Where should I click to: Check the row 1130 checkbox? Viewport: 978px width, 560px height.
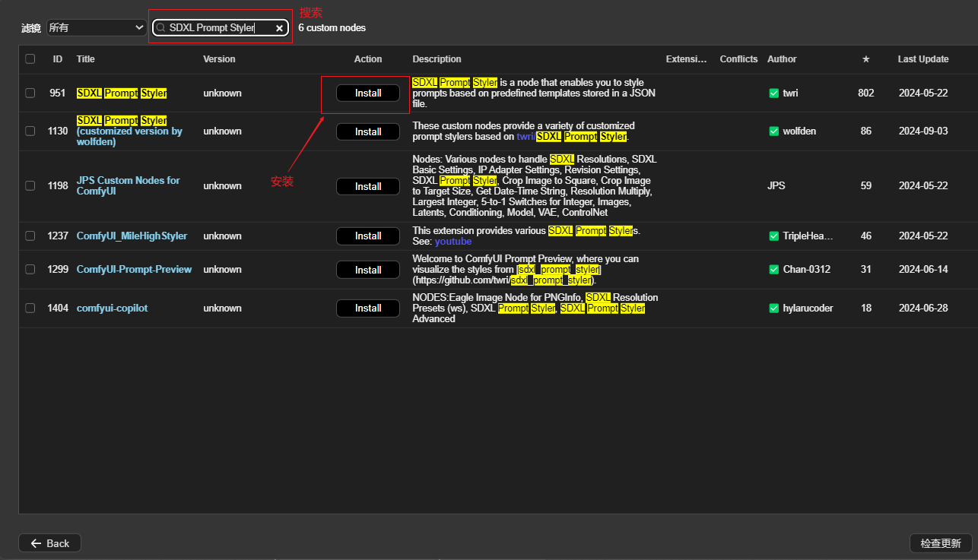(30, 131)
